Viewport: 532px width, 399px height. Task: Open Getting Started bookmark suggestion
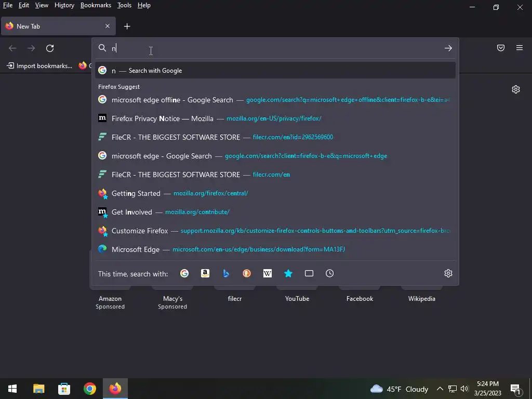click(275, 193)
